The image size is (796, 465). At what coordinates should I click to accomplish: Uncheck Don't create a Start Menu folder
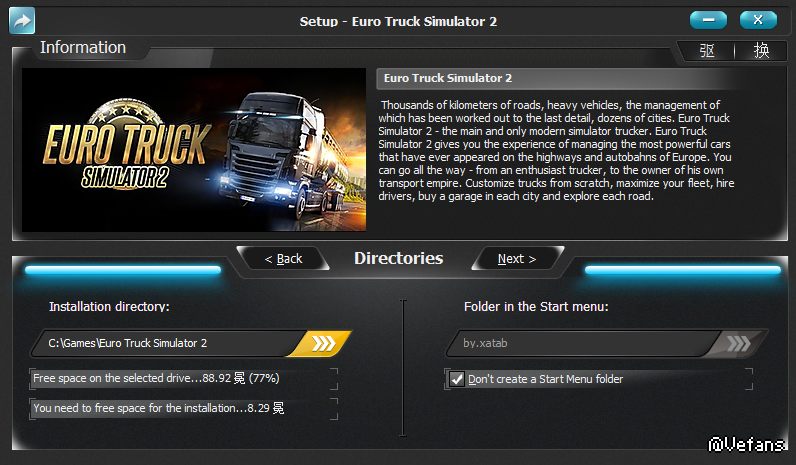[x=457, y=379]
